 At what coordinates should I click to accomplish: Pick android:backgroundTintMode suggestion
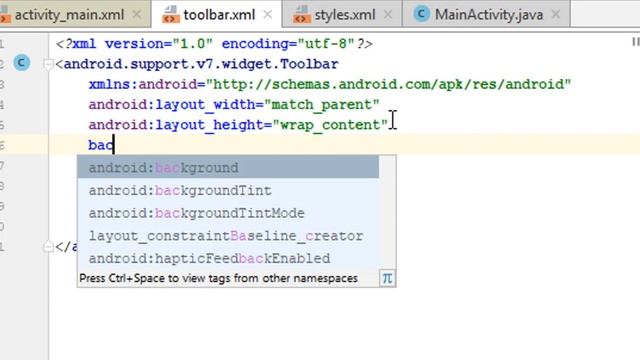click(x=228, y=213)
